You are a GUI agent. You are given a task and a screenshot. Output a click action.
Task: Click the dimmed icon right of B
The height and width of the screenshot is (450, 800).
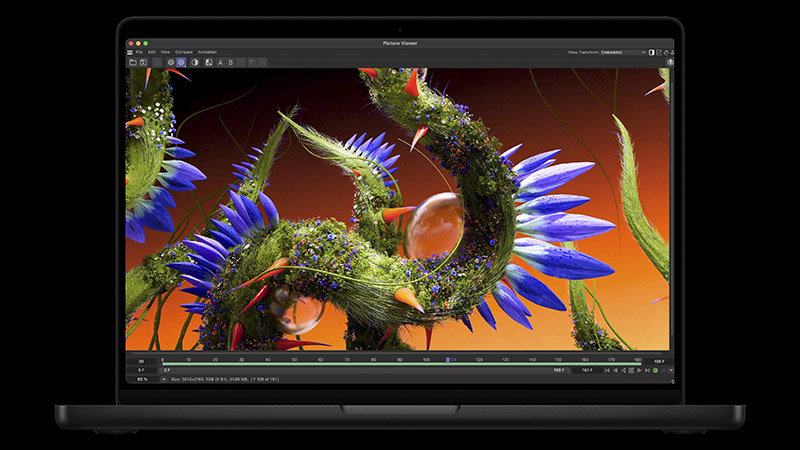pos(241,62)
